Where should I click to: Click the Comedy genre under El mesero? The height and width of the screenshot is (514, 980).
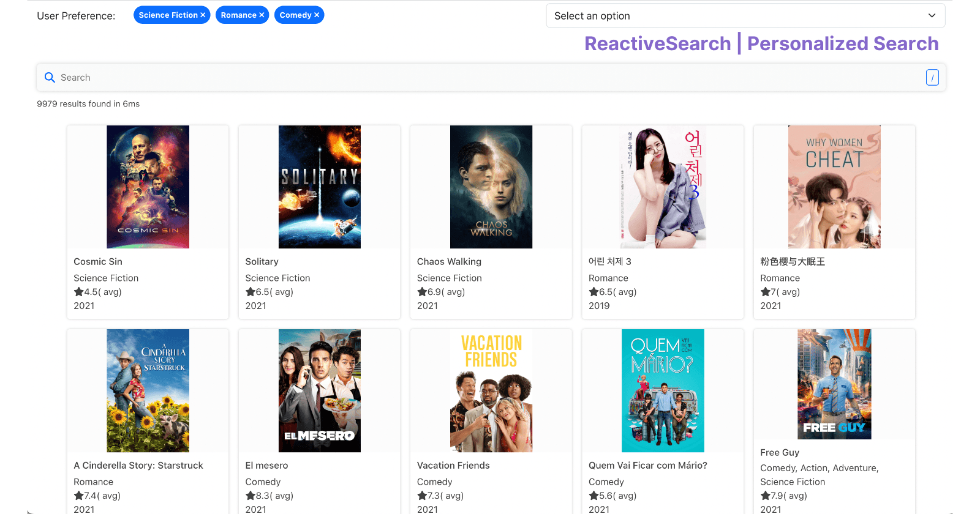point(263,482)
